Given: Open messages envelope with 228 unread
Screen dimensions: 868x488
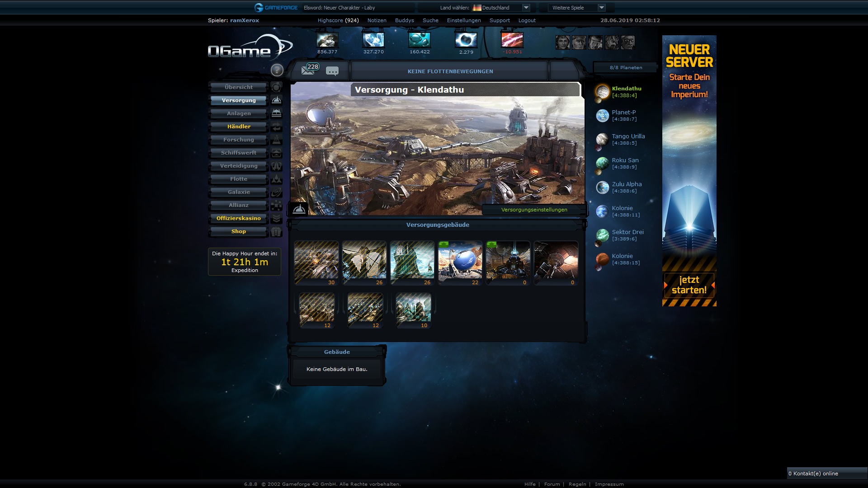Looking at the screenshot, I should coord(308,70).
